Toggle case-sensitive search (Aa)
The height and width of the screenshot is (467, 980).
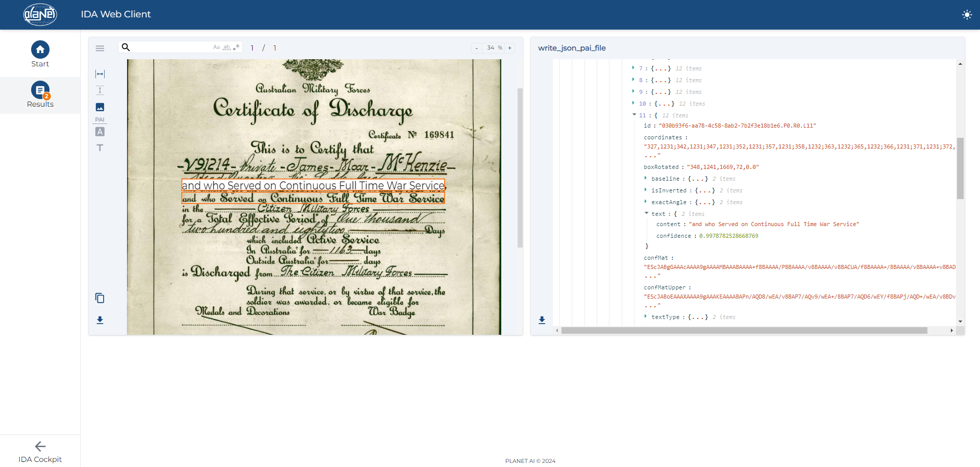click(216, 47)
